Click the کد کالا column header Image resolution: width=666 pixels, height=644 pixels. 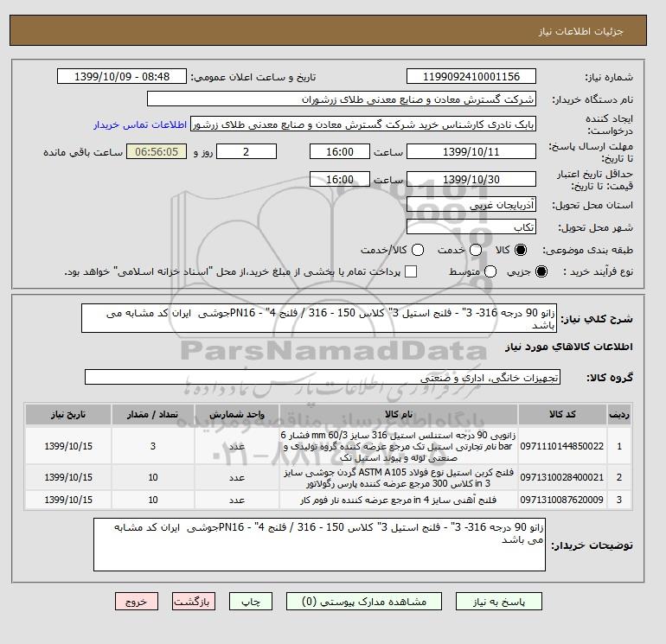click(562, 414)
